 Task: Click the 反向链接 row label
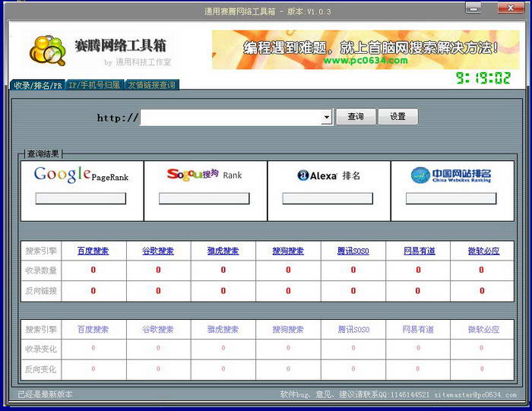tap(41, 291)
